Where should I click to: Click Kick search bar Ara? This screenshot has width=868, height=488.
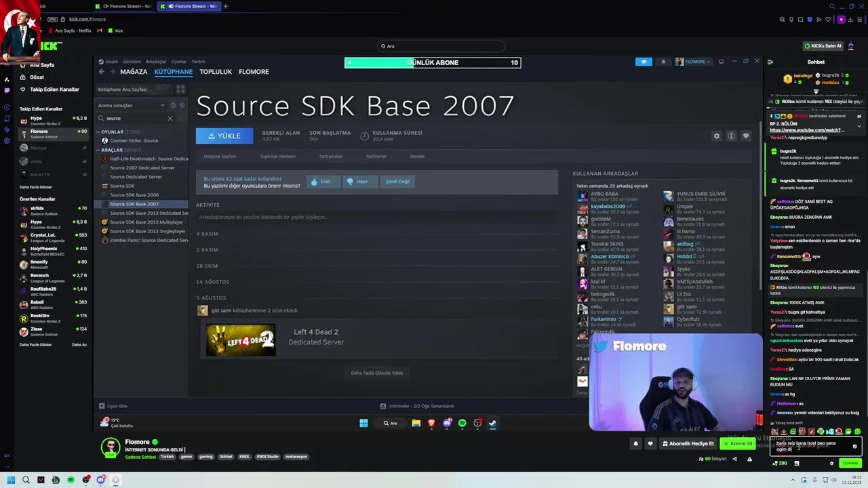coord(441,46)
